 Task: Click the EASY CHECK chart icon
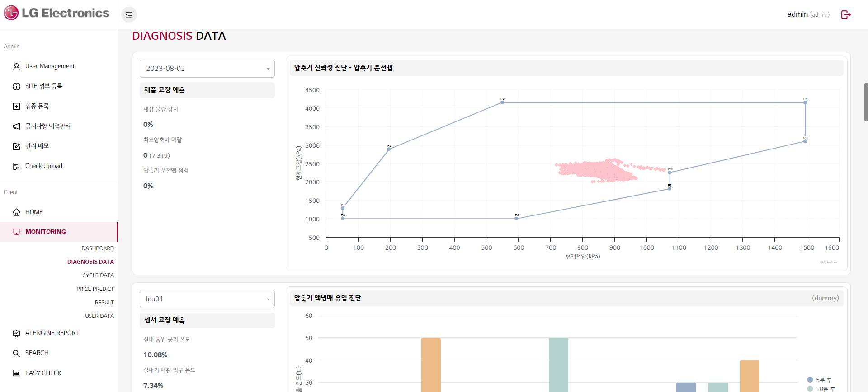coord(16,373)
